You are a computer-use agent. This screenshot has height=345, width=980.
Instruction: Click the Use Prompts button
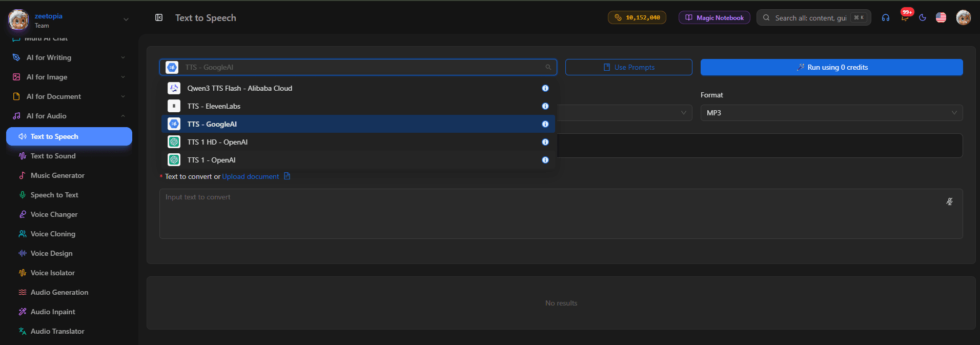[x=629, y=67]
